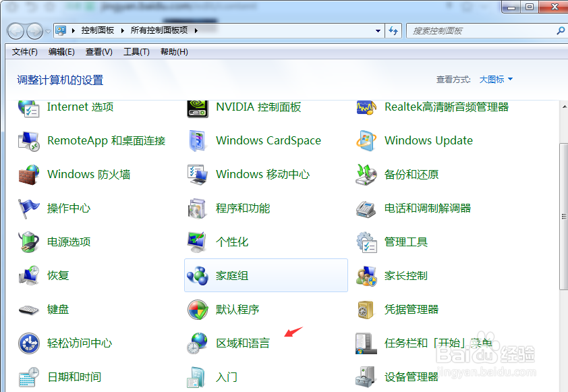Expand arrow after 所有控制面板项 breadcrumb
568x392 pixels.
[196, 30]
